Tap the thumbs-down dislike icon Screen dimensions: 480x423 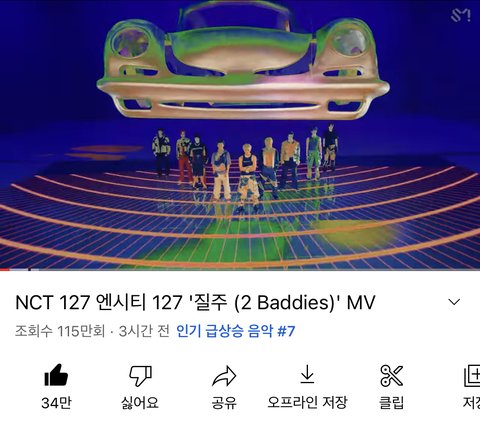tap(140, 376)
